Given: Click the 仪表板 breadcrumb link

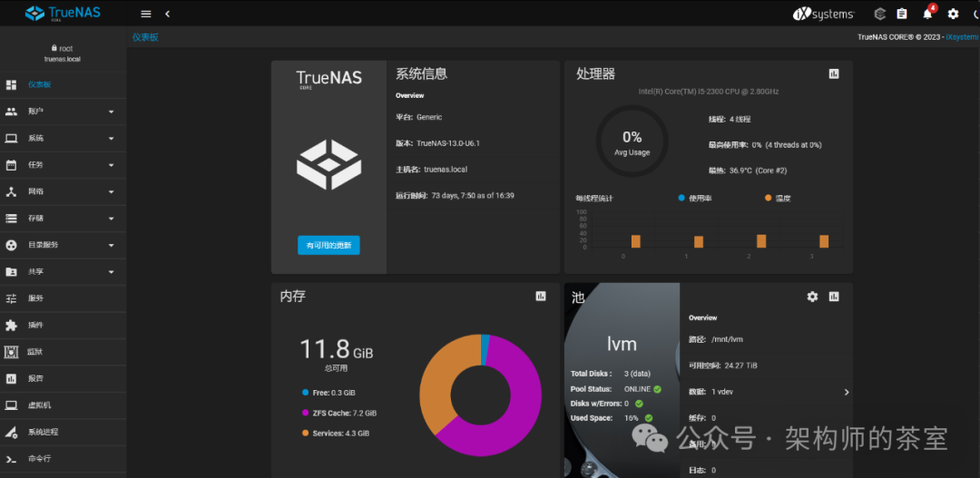Looking at the screenshot, I should pos(145,37).
